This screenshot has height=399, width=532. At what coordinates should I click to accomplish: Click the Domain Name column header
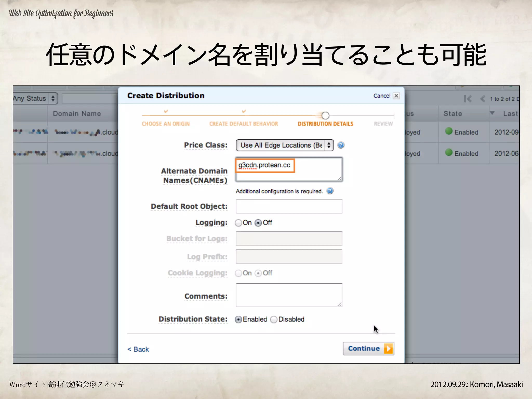77,114
